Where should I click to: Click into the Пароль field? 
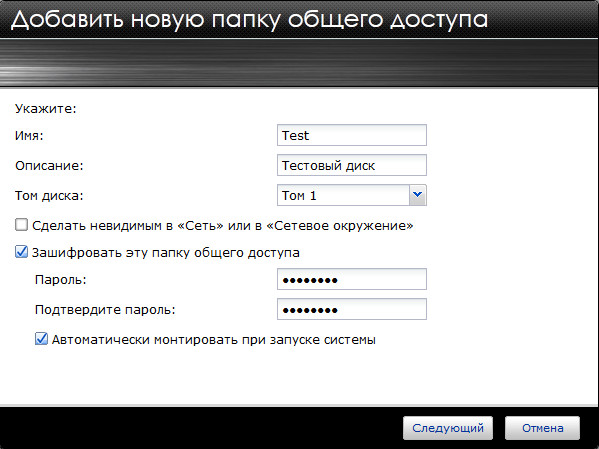click(351, 279)
